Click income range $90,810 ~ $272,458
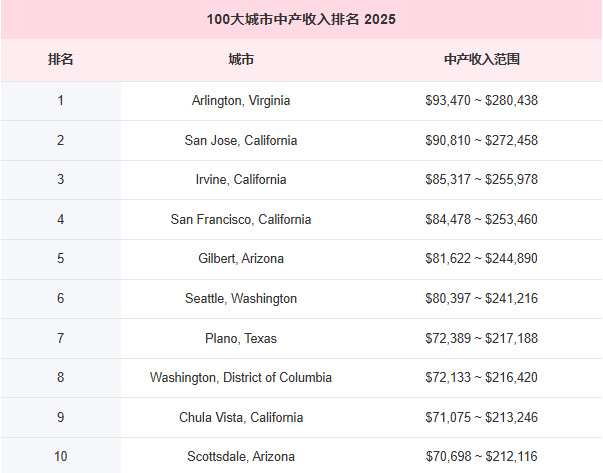603x473 pixels. coord(481,140)
